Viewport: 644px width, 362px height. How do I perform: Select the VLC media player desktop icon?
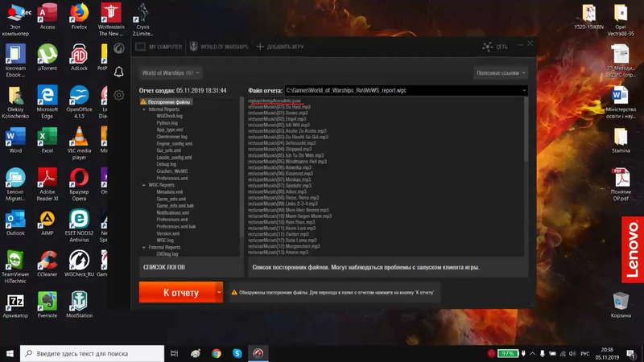[79, 143]
